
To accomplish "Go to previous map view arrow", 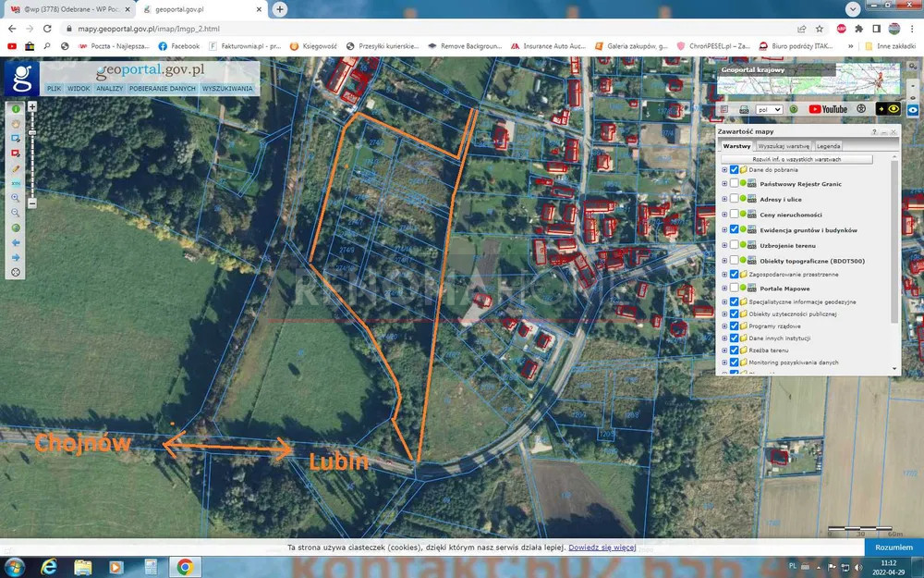I will pyautogui.click(x=16, y=242).
